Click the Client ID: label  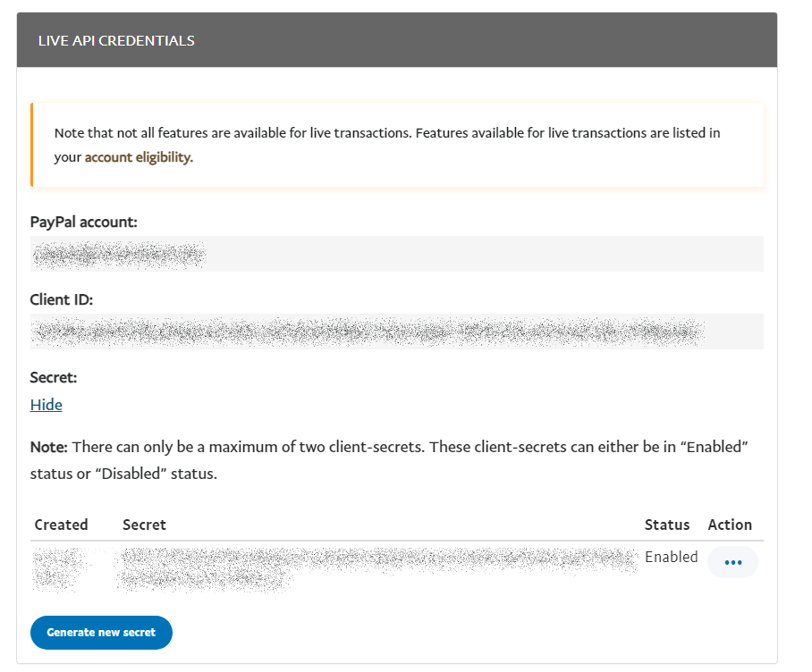(x=62, y=299)
